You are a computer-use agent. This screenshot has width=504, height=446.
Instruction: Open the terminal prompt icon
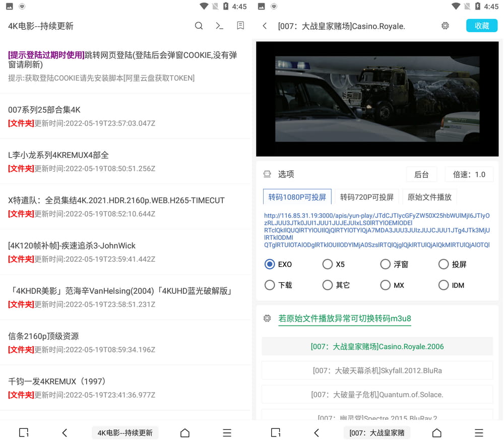tap(219, 26)
